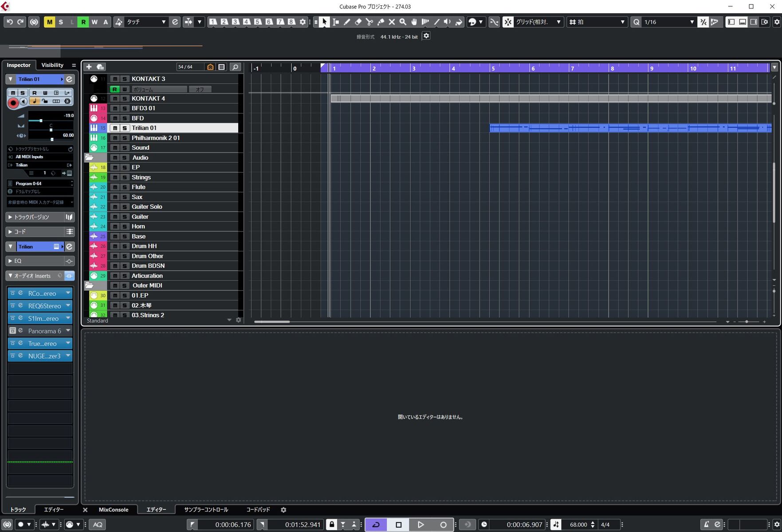782x532 pixels.
Task: Toggle the Cycle loop button
Action: [376, 524]
